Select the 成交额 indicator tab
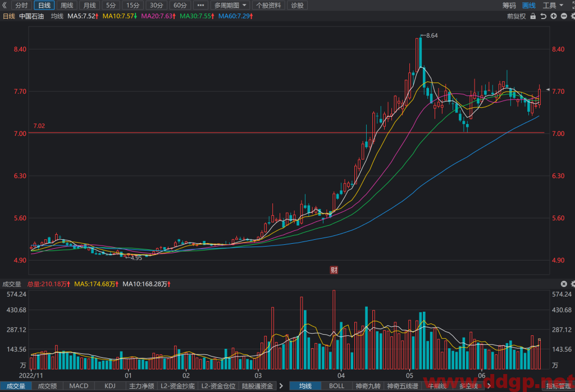575x392 pixels. click(47, 386)
